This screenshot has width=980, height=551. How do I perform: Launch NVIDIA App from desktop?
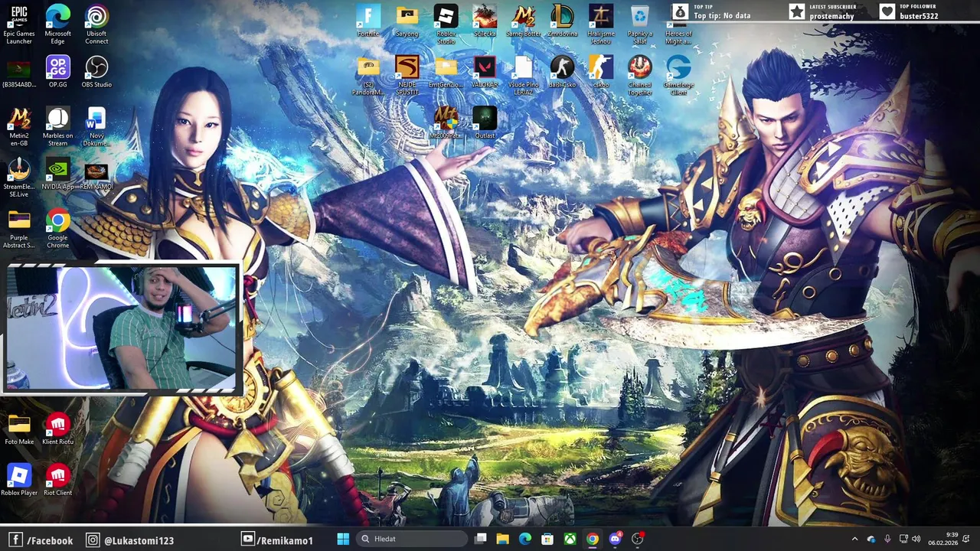pyautogui.click(x=57, y=174)
